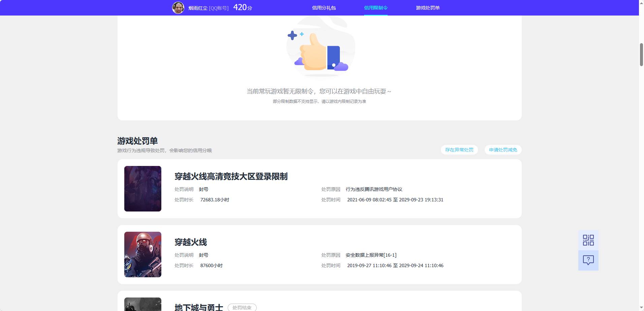The width and height of the screenshot is (644, 311).
Task: Open the 穿越火线 soldier cover thumbnail
Action: [x=143, y=254]
